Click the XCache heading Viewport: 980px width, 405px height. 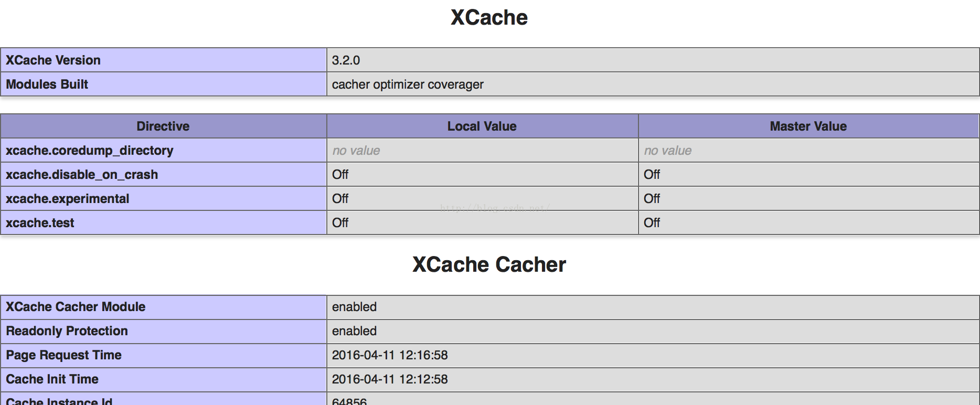[489, 18]
